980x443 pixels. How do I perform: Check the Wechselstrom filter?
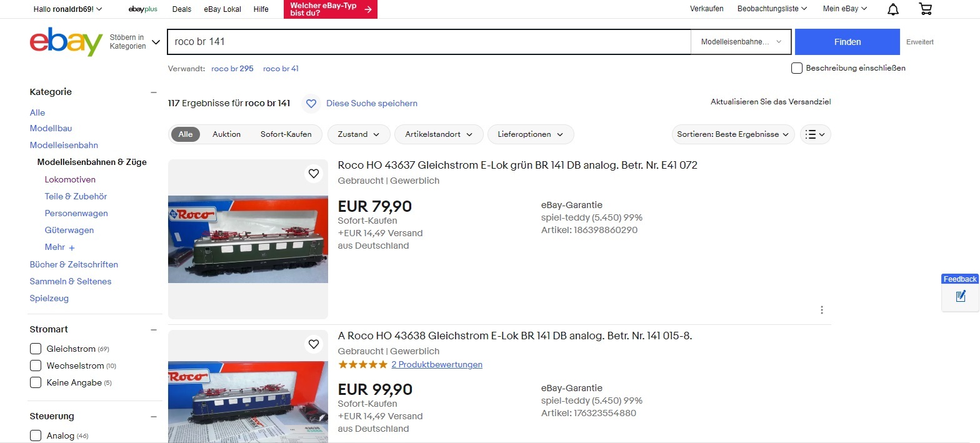coord(36,366)
